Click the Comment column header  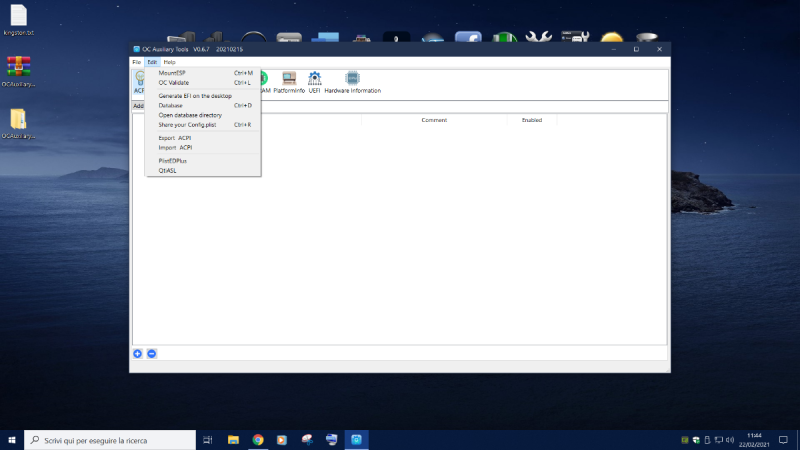[434, 120]
